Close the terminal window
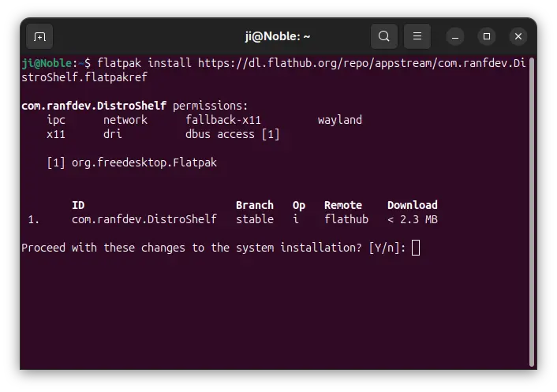This screenshot has width=557, height=392. 518,36
